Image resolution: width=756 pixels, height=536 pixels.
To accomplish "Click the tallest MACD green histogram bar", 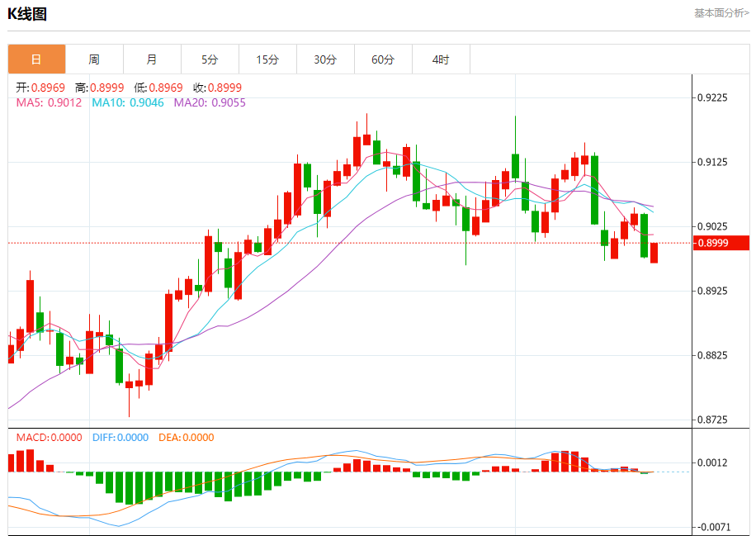I will tap(130, 488).
